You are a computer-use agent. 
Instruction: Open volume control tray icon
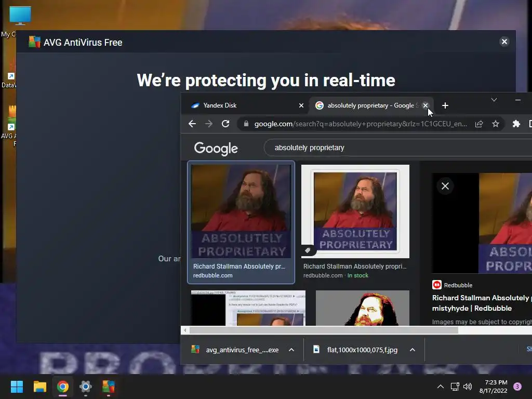468,387
